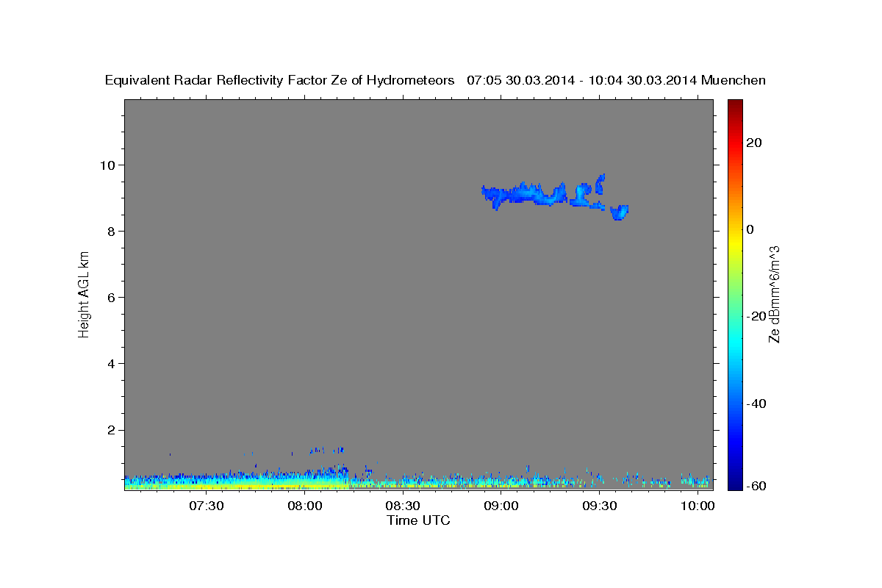Click the dark blue bottom of the colorbar
This screenshot has width=882, height=588.
[734, 481]
